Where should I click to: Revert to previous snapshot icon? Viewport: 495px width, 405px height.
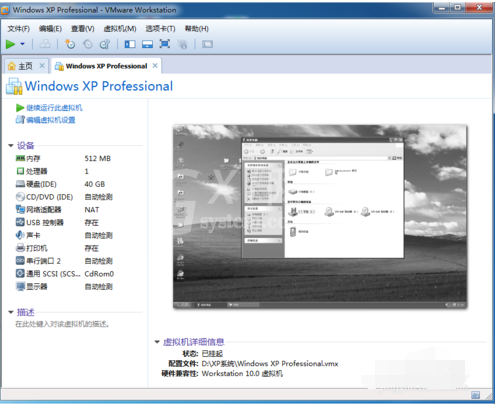pyautogui.click(x=88, y=44)
